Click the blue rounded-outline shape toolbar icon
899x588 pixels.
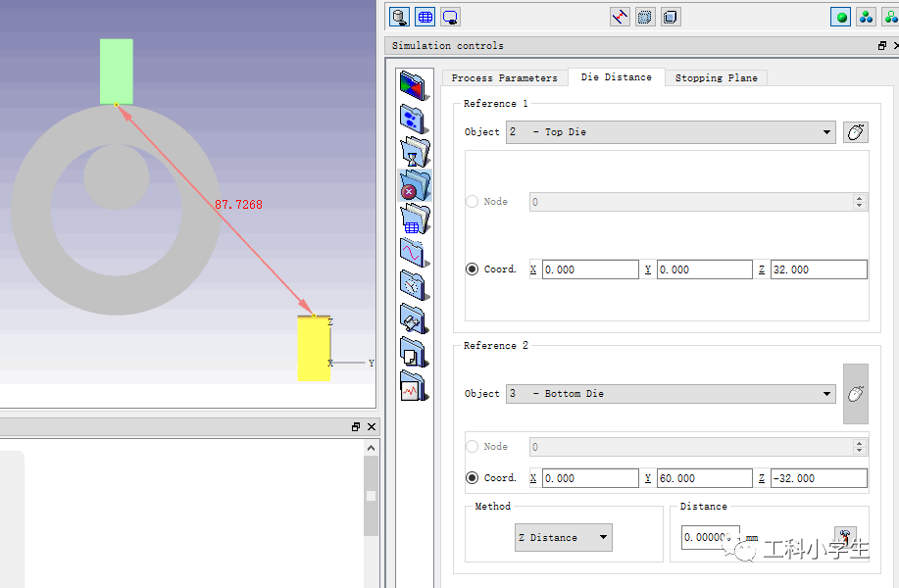451,17
